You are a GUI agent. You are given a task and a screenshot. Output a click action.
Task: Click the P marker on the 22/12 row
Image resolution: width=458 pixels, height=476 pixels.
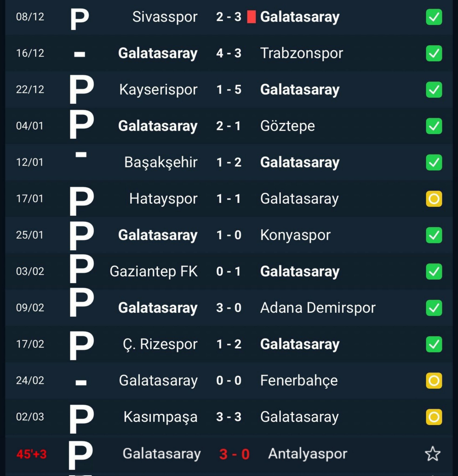coord(81,90)
